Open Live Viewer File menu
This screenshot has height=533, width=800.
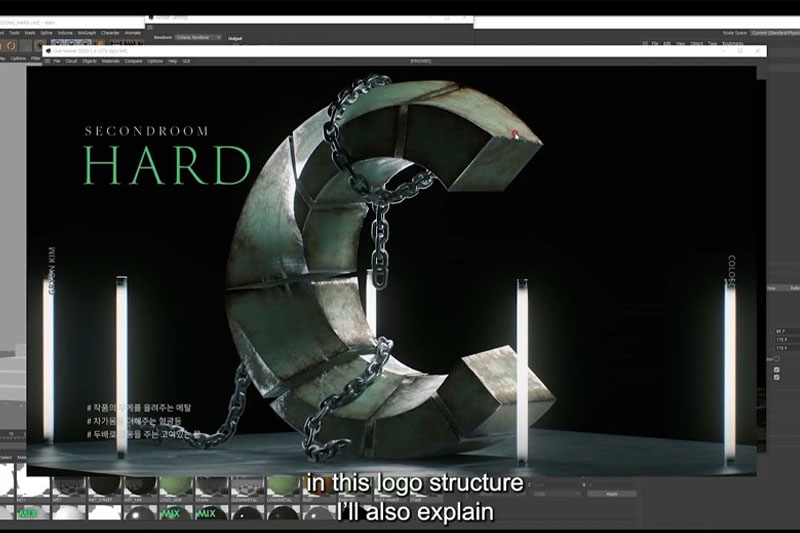[57, 61]
